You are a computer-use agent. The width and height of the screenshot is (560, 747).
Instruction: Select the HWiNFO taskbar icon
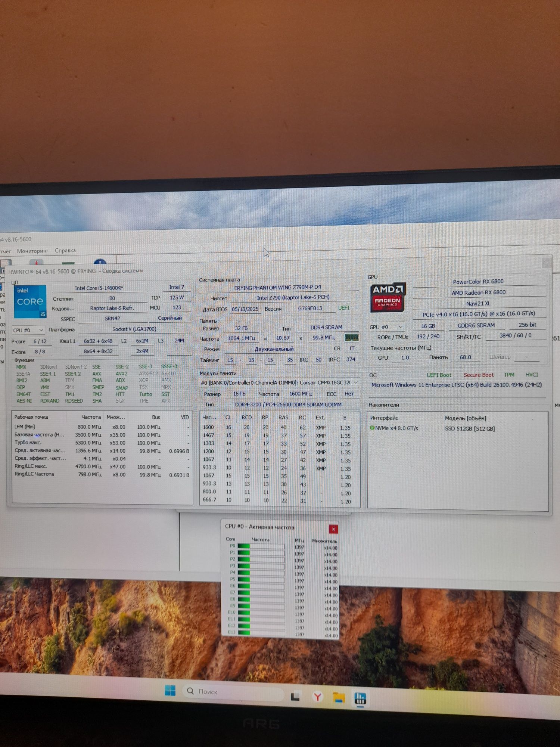coord(360,698)
